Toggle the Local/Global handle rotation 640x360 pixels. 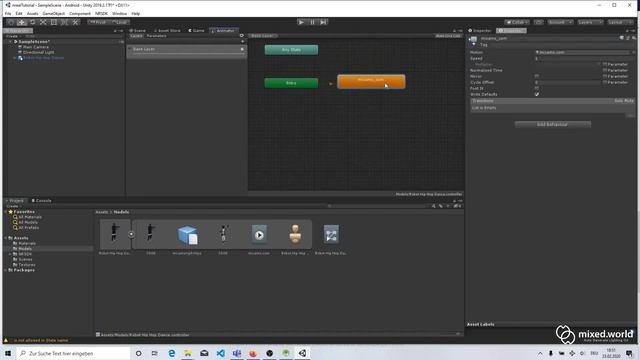tap(120, 22)
